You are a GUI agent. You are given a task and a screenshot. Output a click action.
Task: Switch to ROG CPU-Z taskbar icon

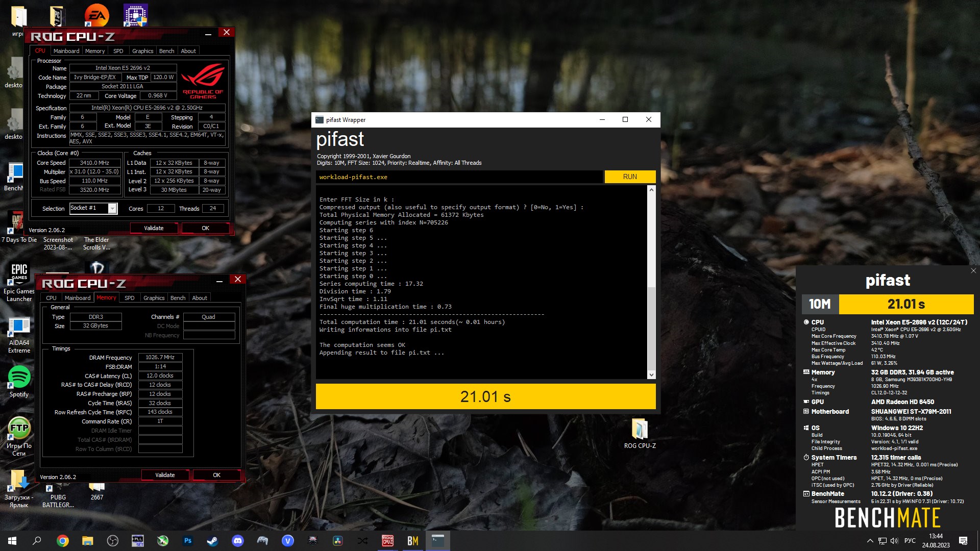click(387, 541)
